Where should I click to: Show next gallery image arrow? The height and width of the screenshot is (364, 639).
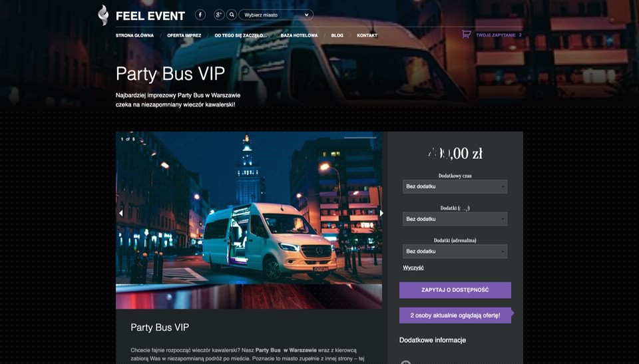click(381, 213)
